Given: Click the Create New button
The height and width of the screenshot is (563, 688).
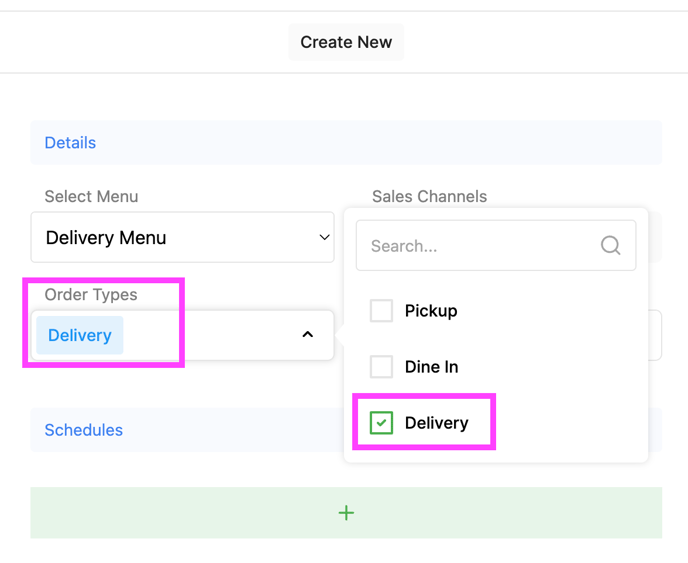Looking at the screenshot, I should tap(346, 42).
